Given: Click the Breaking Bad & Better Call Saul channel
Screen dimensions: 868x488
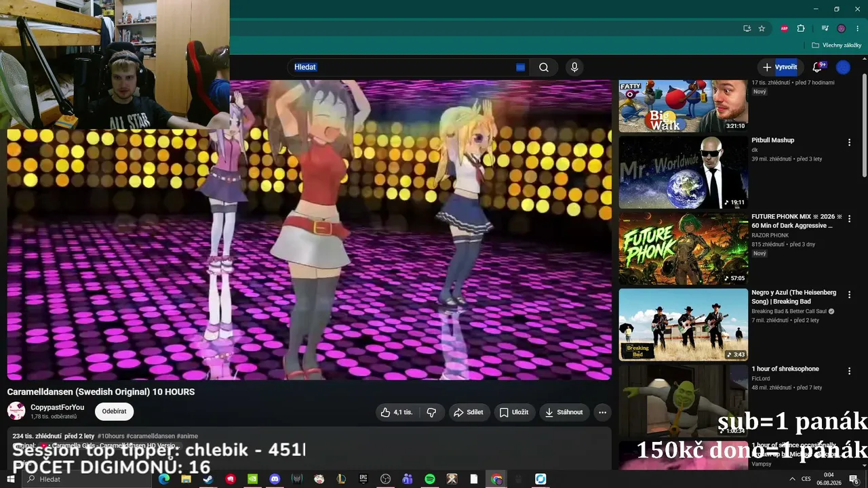Looking at the screenshot, I should pos(789,312).
